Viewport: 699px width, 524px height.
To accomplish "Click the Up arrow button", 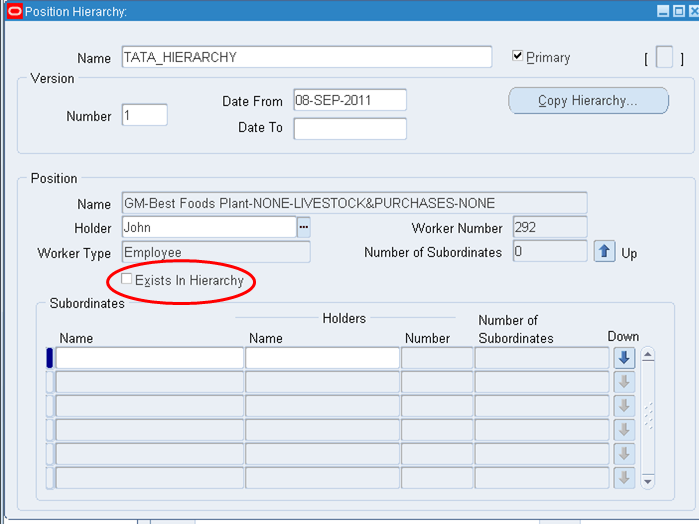I will [604, 252].
